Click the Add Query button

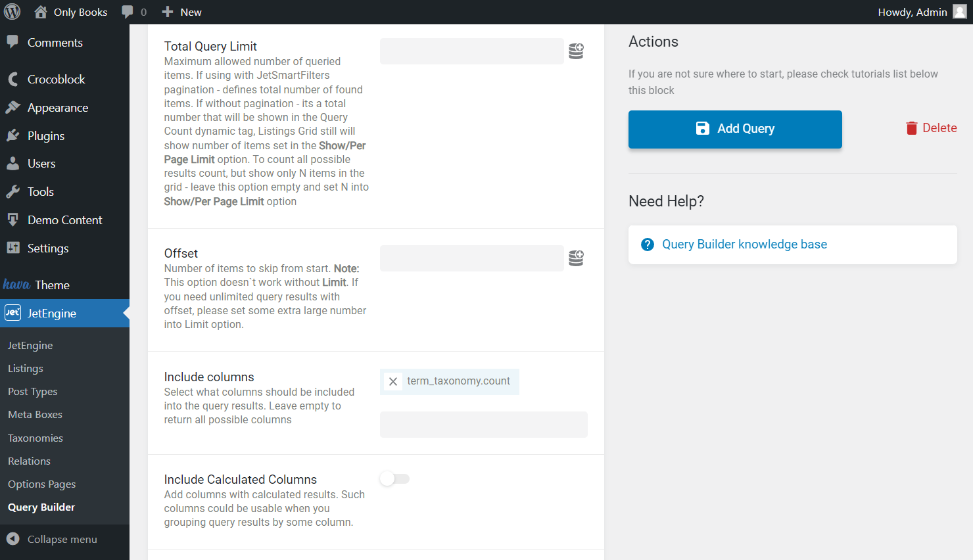coord(735,129)
